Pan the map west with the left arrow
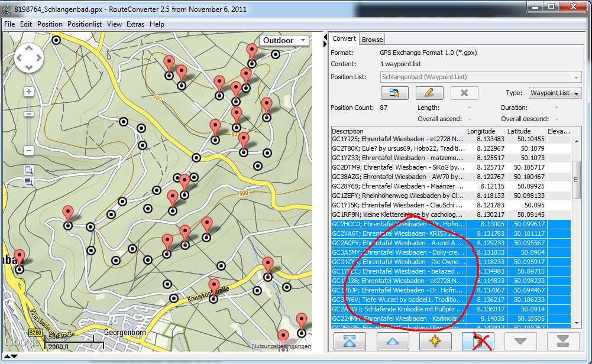 tap(20, 58)
